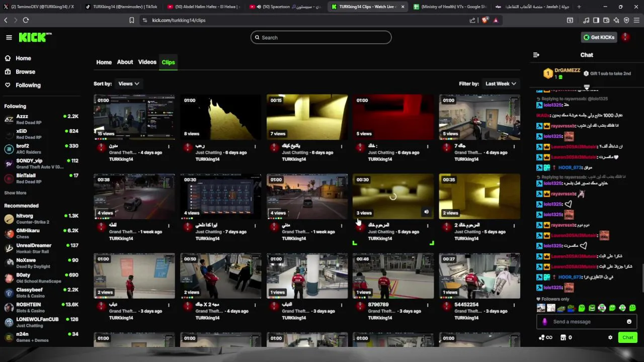Click the purple identity icon in chat input
Viewport: 644px width, 362px height.
[x=545, y=322]
